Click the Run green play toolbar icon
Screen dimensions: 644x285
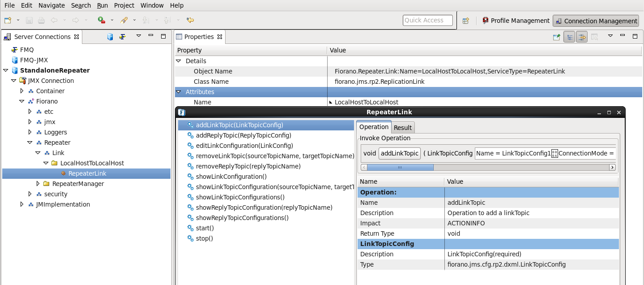point(102,20)
